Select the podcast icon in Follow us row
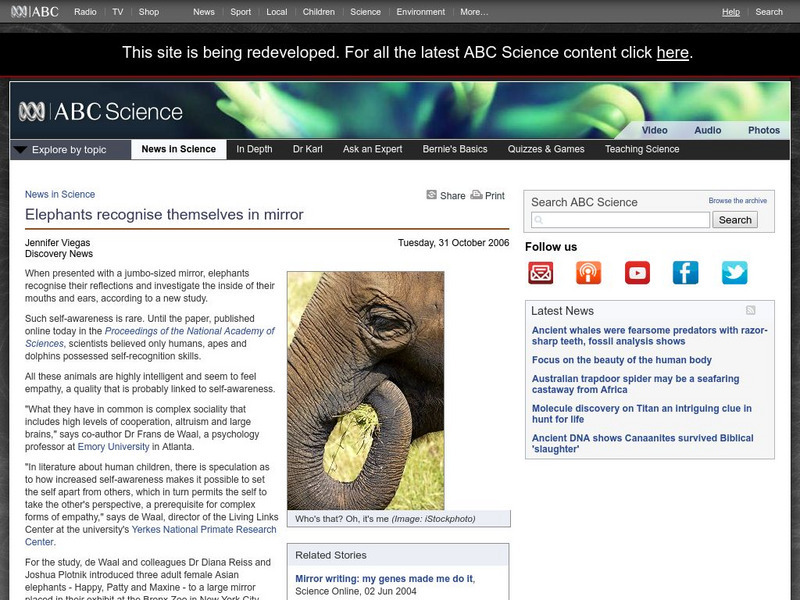 [x=588, y=271]
